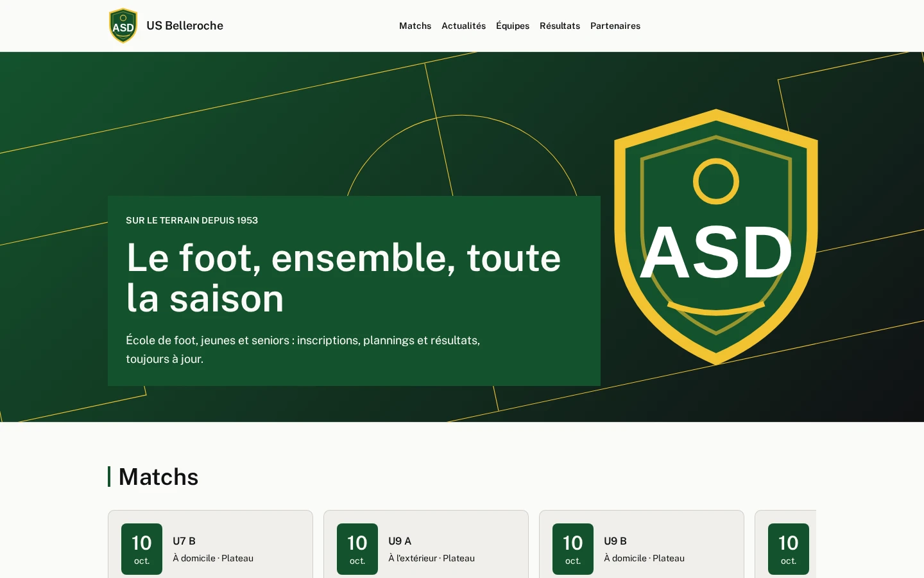Click "À domicile · Plateau" under U7 B
Image resolution: width=924 pixels, height=578 pixels.
coord(213,558)
